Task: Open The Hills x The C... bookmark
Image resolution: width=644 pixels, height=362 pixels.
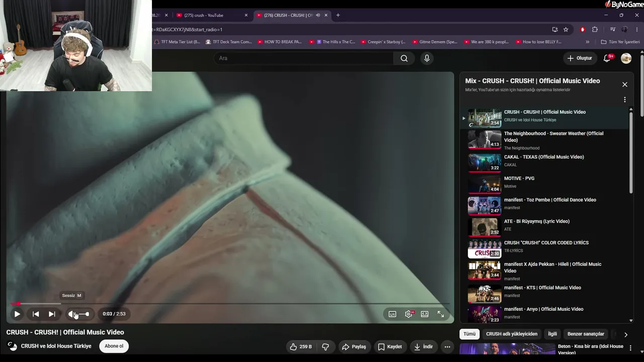Action: [x=332, y=42]
